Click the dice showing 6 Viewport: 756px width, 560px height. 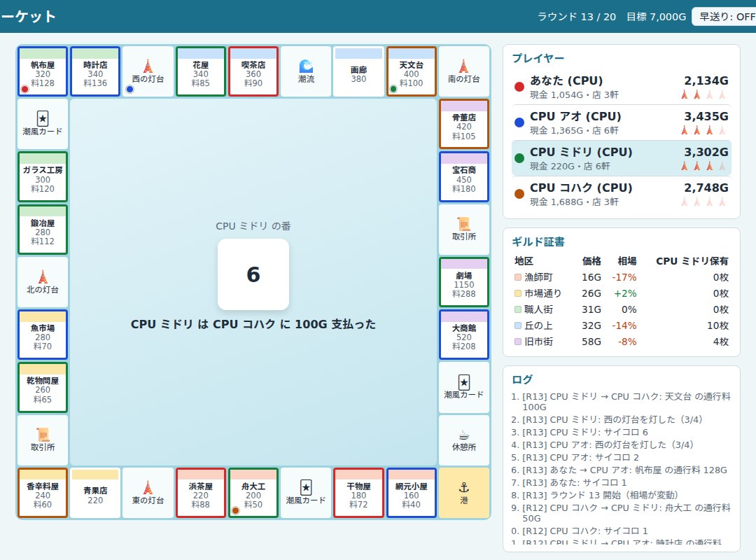pyautogui.click(x=253, y=274)
